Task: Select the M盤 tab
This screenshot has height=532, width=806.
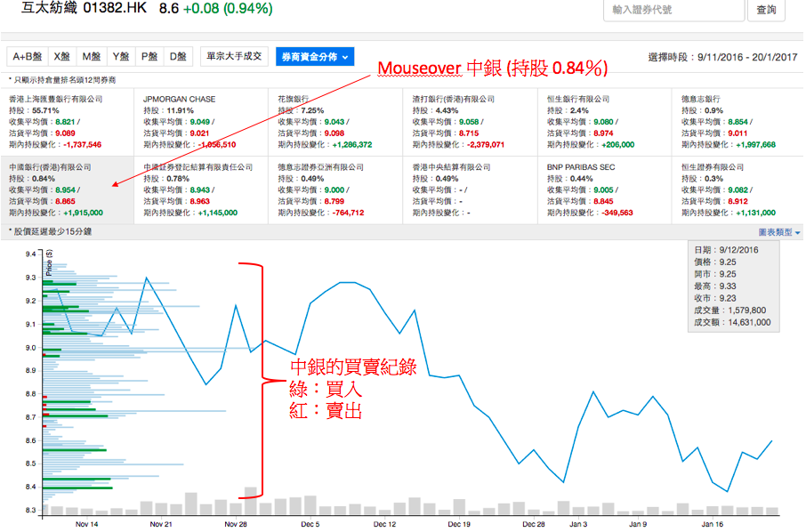Action: point(91,56)
